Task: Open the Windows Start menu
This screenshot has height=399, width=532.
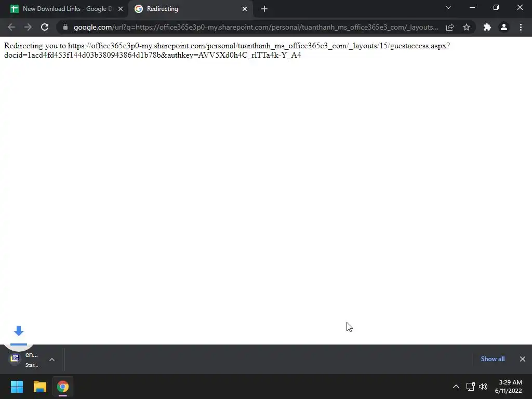Action: pyautogui.click(x=17, y=387)
